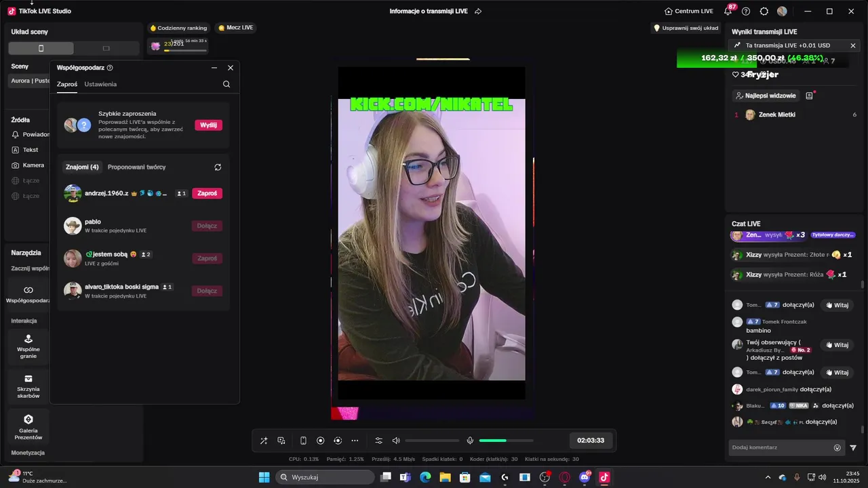Mute the microphone icon

coord(470,441)
